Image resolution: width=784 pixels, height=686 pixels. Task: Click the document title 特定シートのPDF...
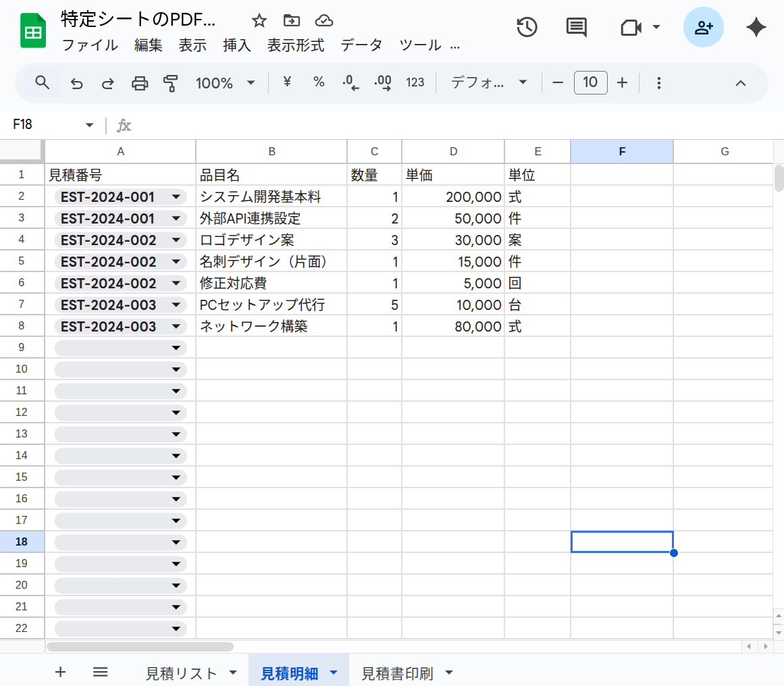point(138,20)
